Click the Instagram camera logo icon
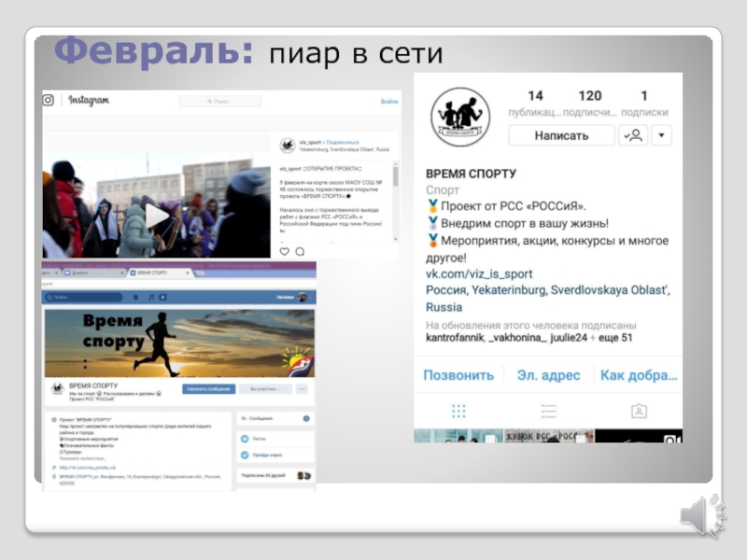The width and height of the screenshot is (747, 560). [49, 100]
